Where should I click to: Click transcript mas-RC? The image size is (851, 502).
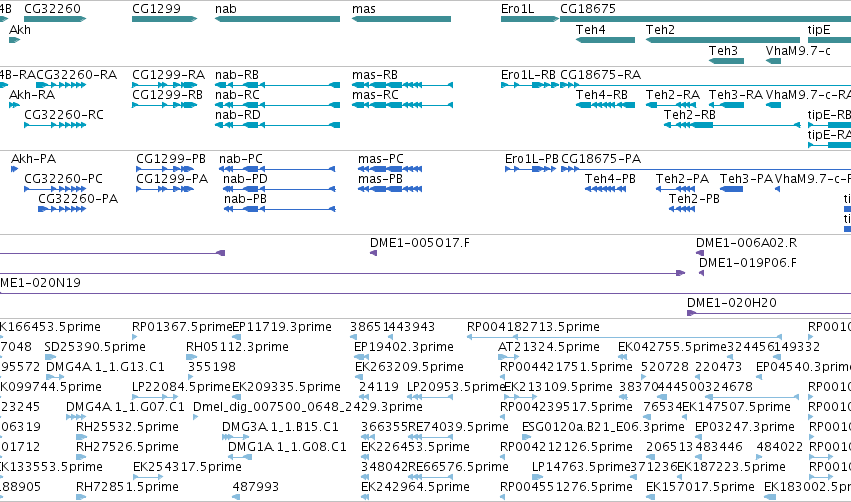(375, 95)
